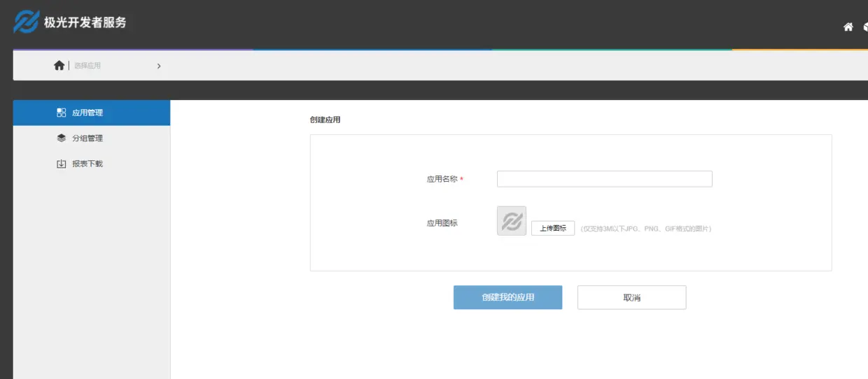Focus the 应用名称 text input field

(x=605, y=179)
